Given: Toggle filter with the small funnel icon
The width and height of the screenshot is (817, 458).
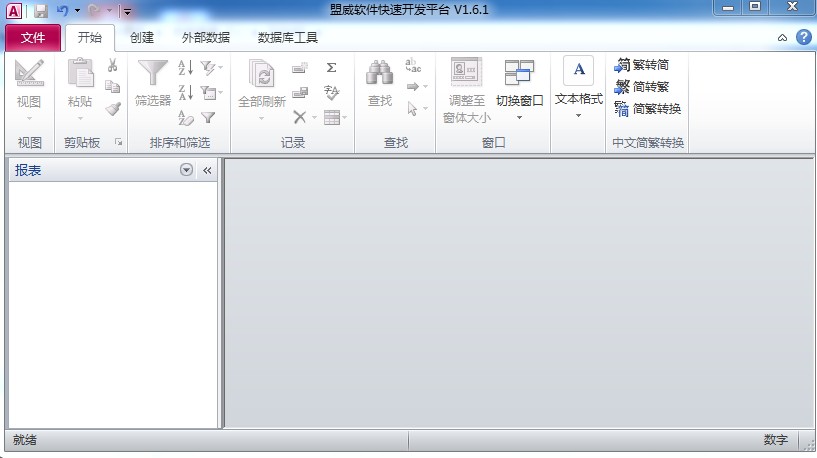Looking at the screenshot, I should click(x=208, y=117).
